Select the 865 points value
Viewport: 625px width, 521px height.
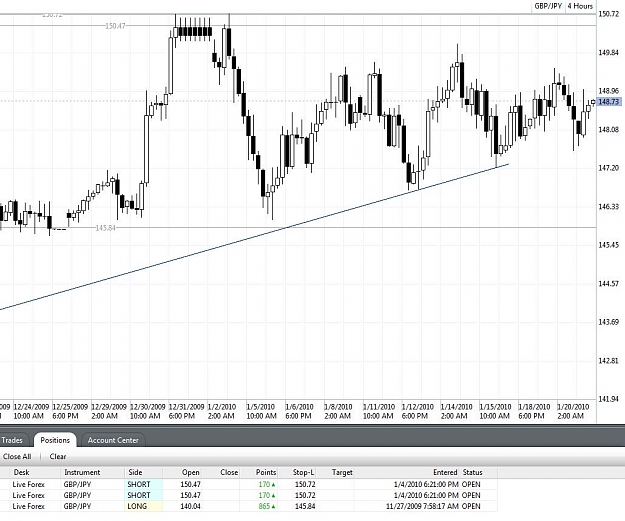(266, 506)
